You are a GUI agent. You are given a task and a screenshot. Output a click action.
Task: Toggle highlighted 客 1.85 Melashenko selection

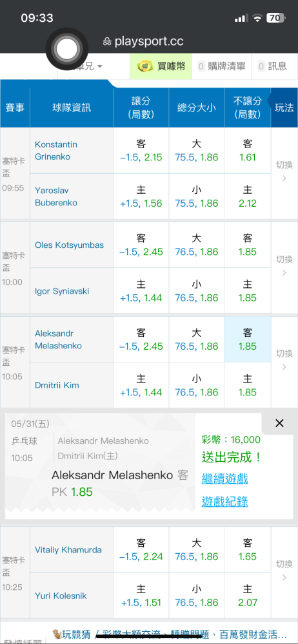tap(248, 339)
